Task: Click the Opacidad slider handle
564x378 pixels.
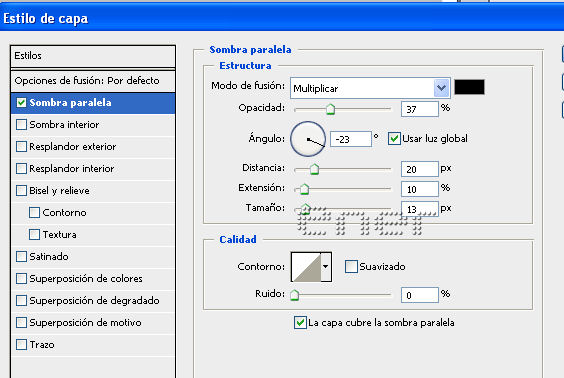Action: [x=331, y=109]
